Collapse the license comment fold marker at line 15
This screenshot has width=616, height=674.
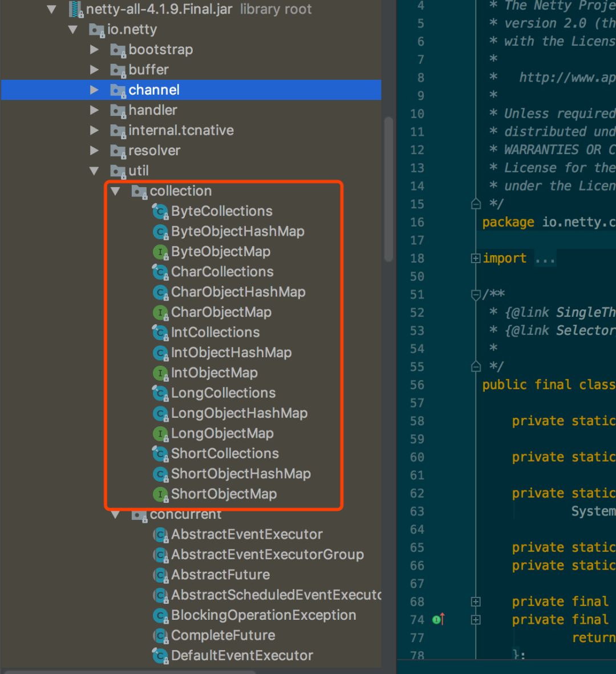tap(476, 204)
